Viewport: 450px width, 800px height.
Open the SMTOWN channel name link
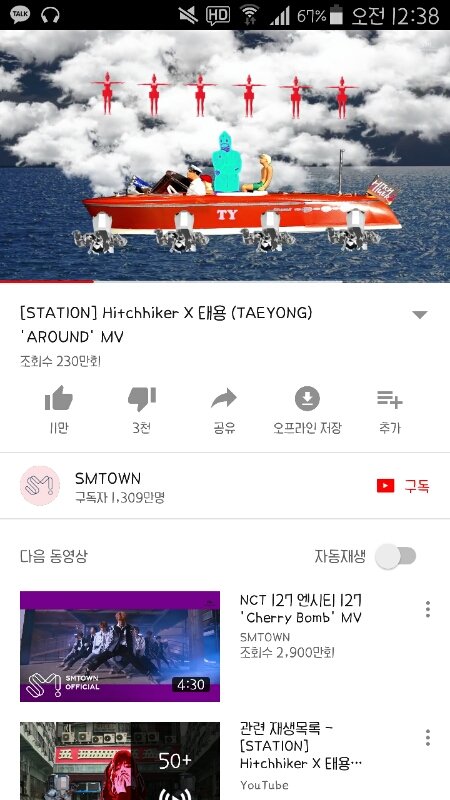(x=108, y=479)
